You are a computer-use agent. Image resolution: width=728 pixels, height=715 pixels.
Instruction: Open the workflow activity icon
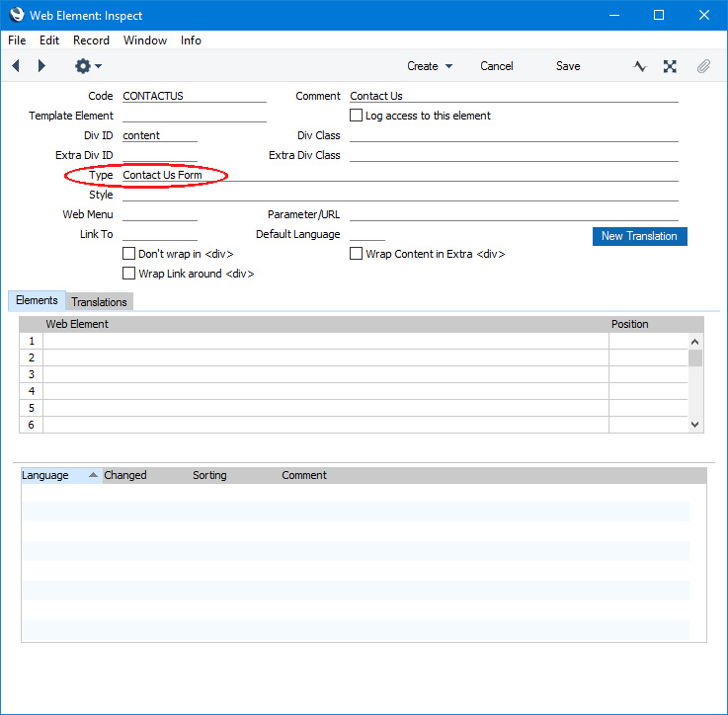pos(640,66)
